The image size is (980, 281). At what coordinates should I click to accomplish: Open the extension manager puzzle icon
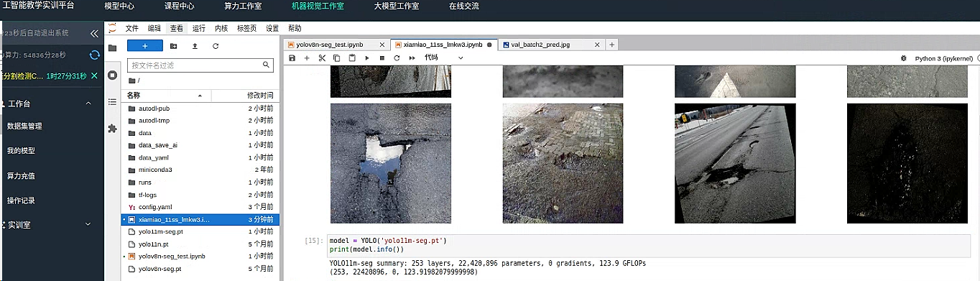click(112, 129)
